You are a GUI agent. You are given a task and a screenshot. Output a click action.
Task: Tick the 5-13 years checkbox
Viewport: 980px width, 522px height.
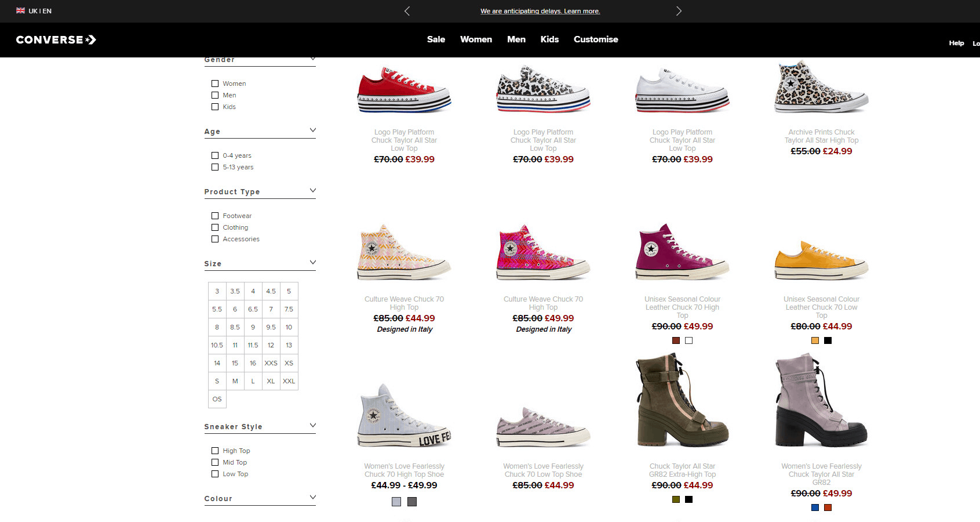pyautogui.click(x=215, y=167)
